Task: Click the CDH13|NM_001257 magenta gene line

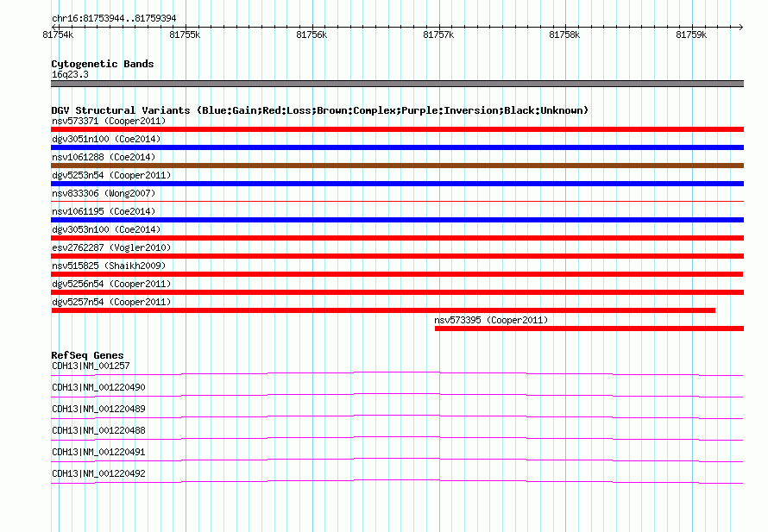Action: tap(397, 374)
